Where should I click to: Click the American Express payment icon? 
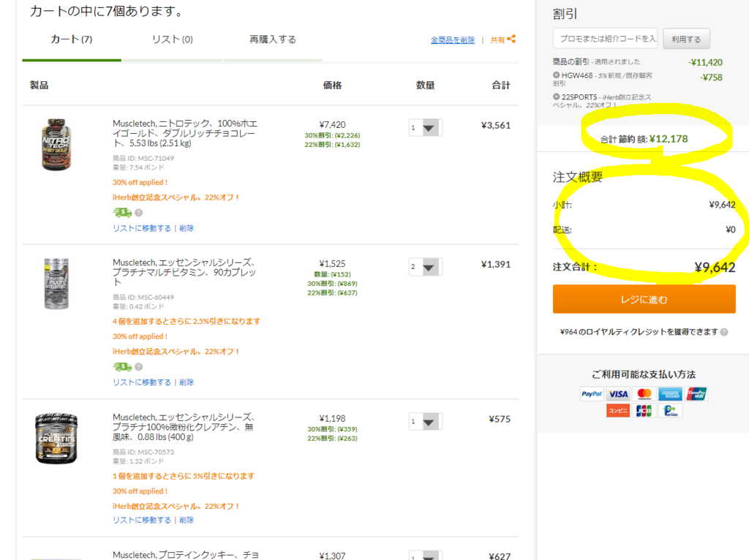coord(670,394)
